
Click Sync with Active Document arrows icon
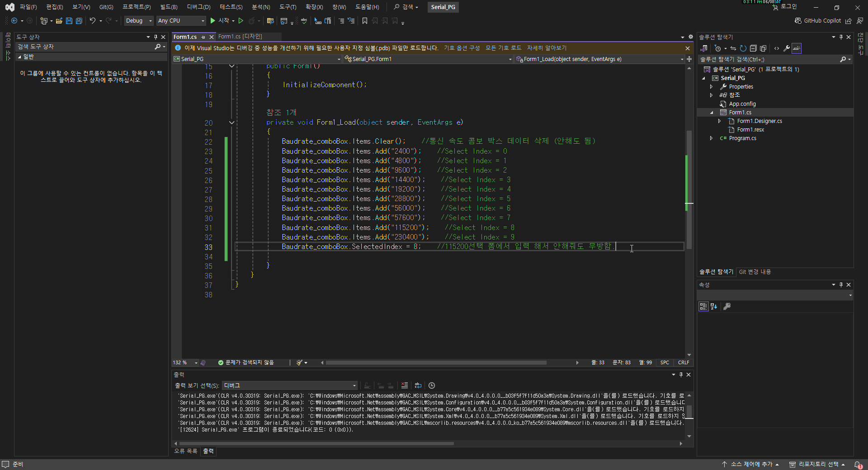pyautogui.click(x=733, y=48)
